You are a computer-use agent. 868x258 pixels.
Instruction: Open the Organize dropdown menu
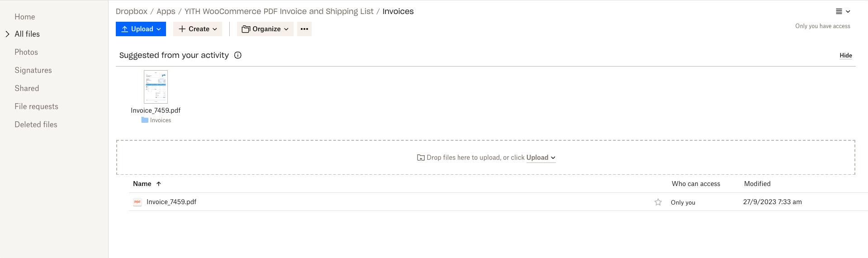(x=265, y=29)
